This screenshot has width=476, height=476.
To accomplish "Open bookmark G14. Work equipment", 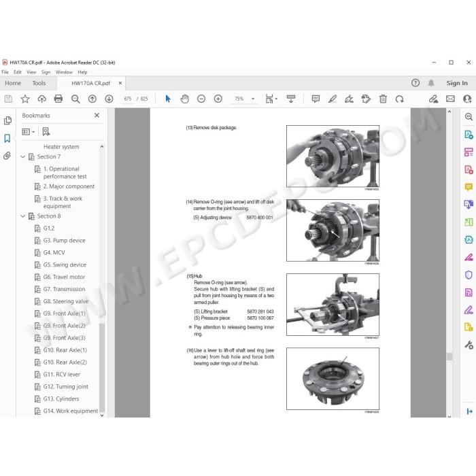I will click(x=71, y=411).
